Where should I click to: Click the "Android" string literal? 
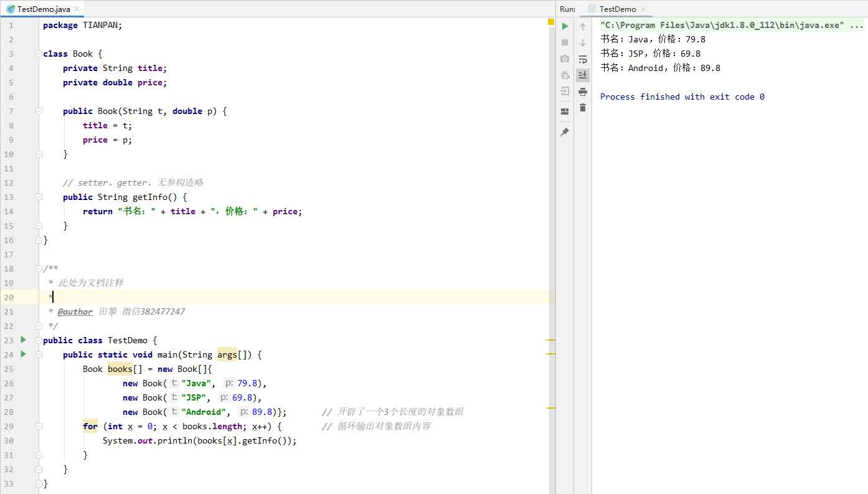point(205,412)
